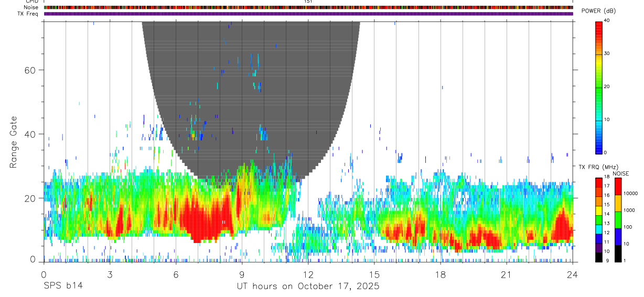Image resolution: width=644 pixels, height=297 pixels.
Task: Click the 20 tick on POWER scale
Action: pos(607,86)
